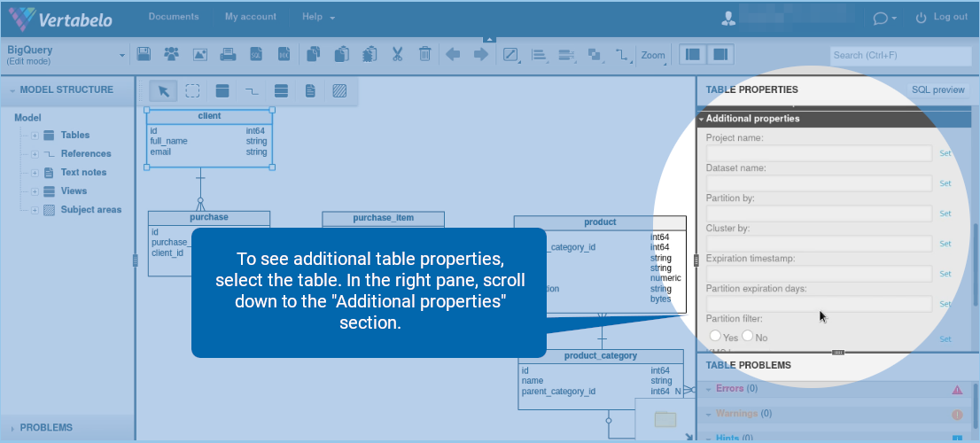Choose the Add new view tool
This screenshot has height=443, width=980.
click(281, 91)
